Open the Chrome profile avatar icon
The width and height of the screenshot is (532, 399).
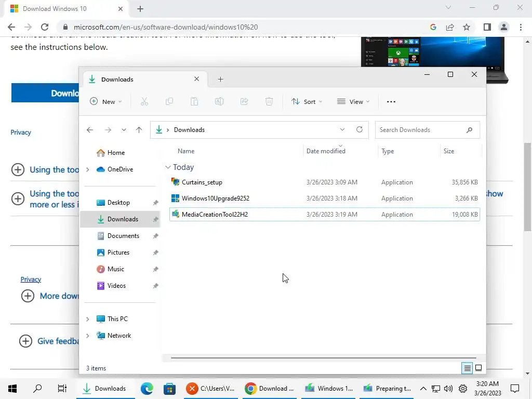point(504,27)
